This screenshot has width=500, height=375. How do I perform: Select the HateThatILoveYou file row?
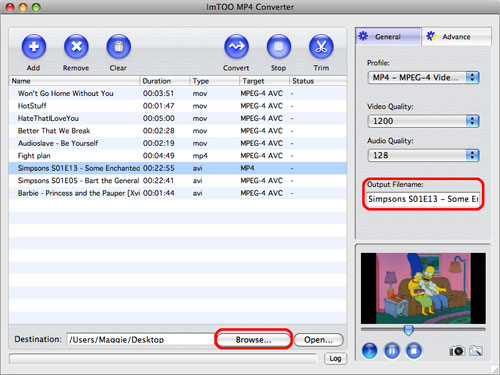click(178, 118)
